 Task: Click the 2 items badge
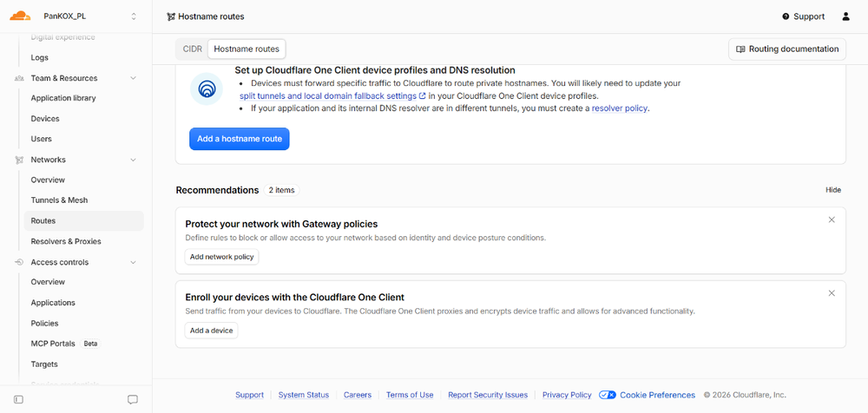[x=281, y=190]
